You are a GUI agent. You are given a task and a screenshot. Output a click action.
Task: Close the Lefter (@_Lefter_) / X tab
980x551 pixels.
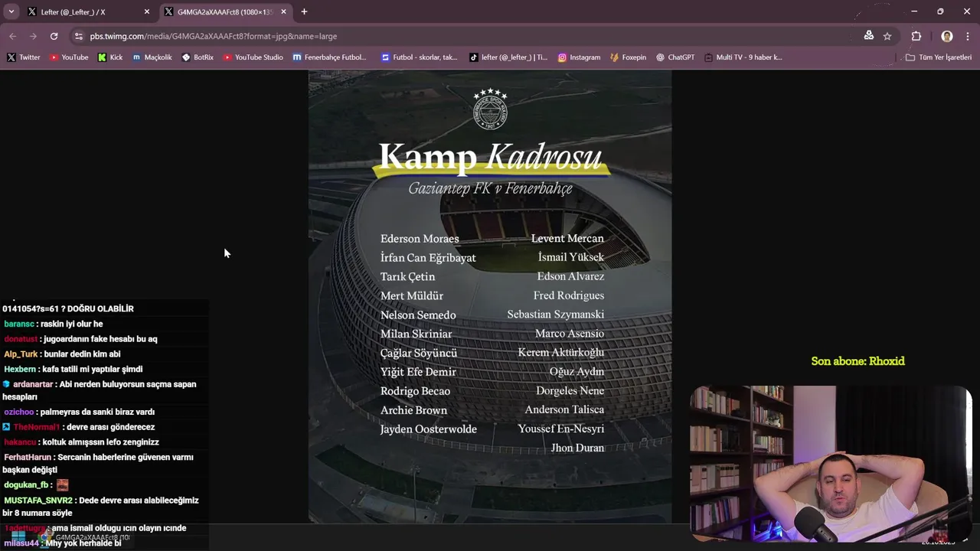(147, 12)
